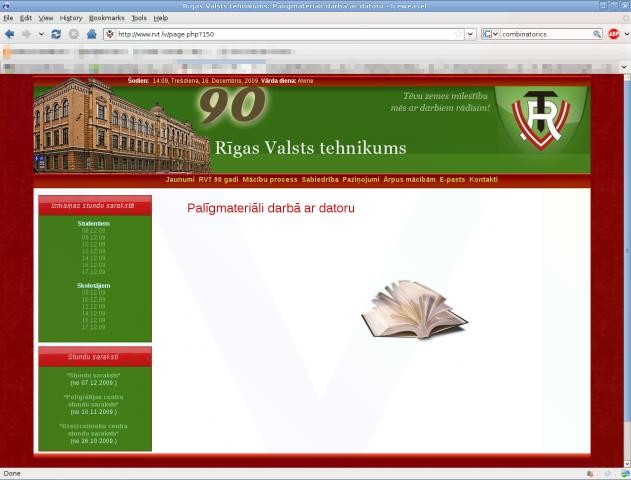Viewport: 631px width, 480px height.
Task: Click the Forward navigation arrow
Action: (x=27, y=33)
